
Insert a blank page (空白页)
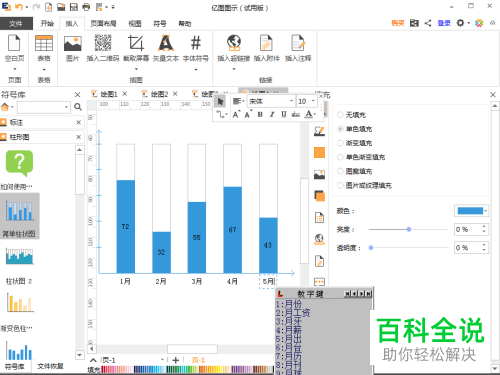[14, 49]
